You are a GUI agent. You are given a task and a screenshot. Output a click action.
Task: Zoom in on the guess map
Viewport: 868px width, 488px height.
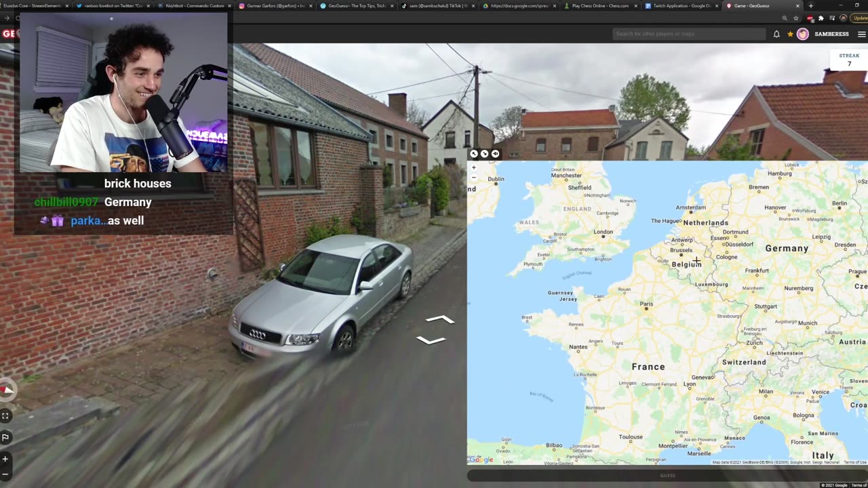coord(474,167)
